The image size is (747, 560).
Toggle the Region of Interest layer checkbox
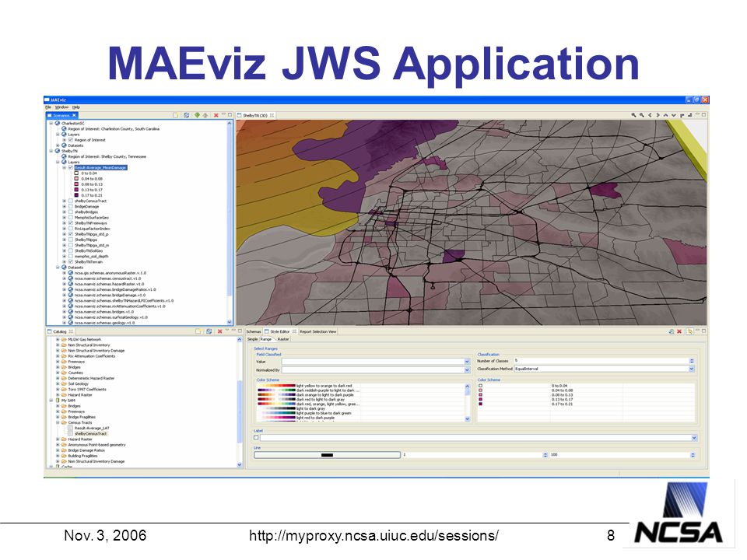(71, 140)
